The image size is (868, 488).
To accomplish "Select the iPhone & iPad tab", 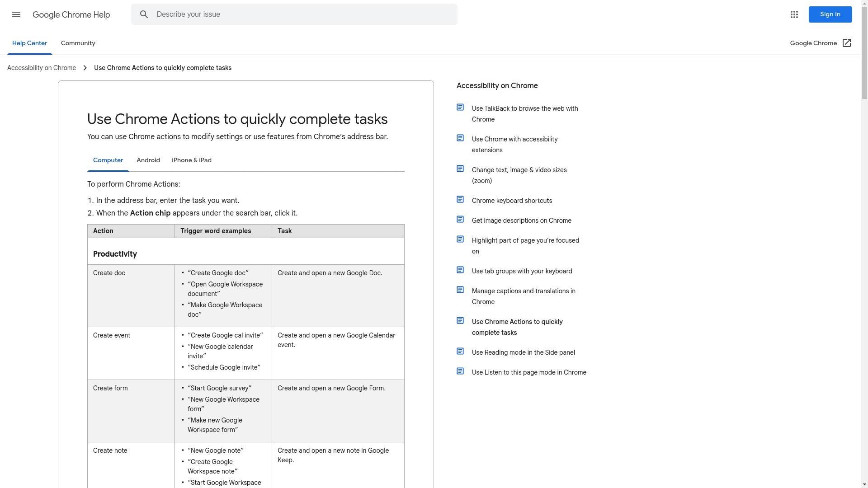I will pyautogui.click(x=192, y=160).
